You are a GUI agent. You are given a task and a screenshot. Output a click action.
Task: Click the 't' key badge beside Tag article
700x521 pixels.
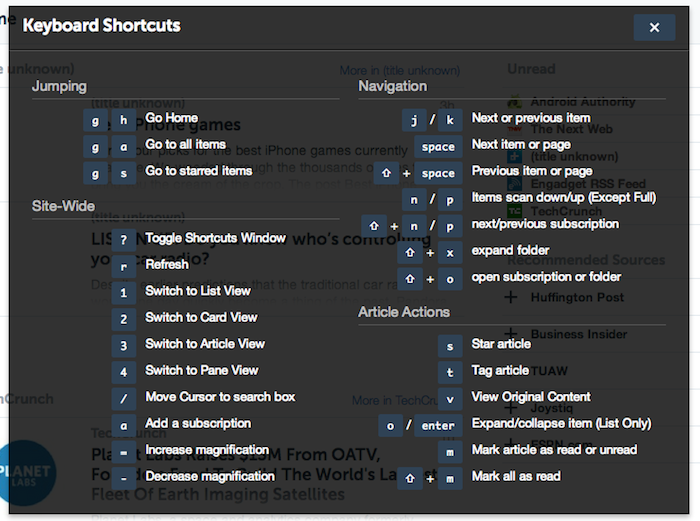point(450,371)
